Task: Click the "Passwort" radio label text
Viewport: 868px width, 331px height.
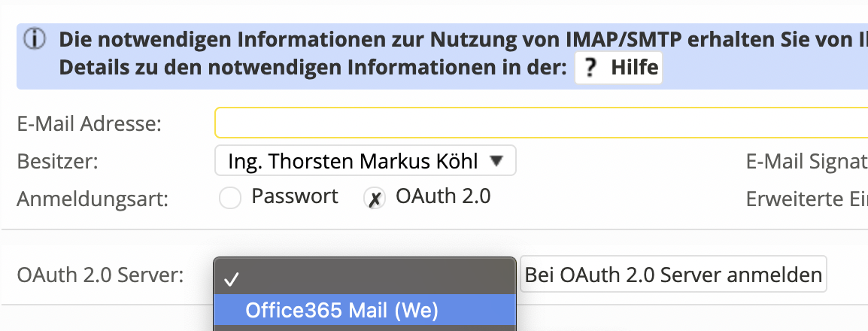Action: pos(294,197)
